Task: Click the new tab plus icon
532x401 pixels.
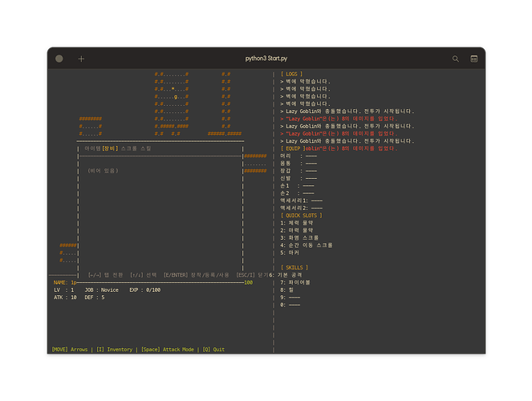Action: click(x=81, y=59)
